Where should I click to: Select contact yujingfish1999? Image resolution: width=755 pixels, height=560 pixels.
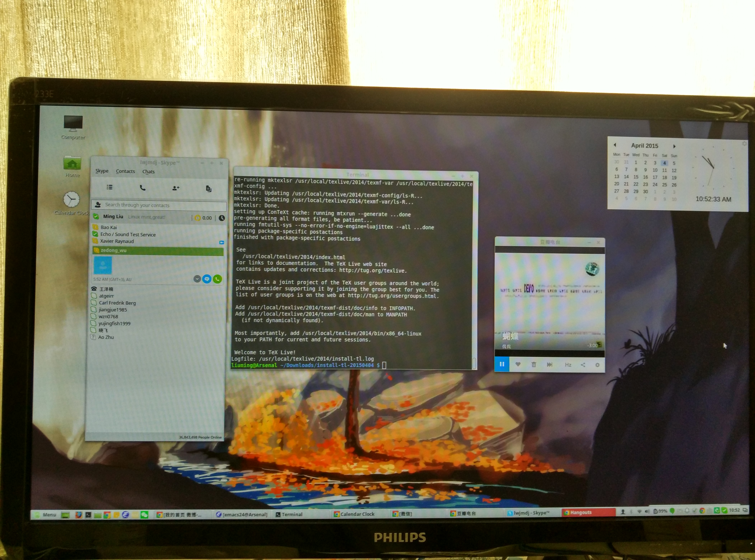[114, 324]
